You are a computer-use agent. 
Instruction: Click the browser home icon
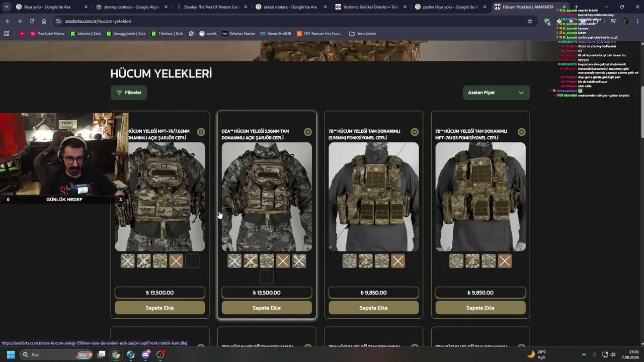(44, 21)
